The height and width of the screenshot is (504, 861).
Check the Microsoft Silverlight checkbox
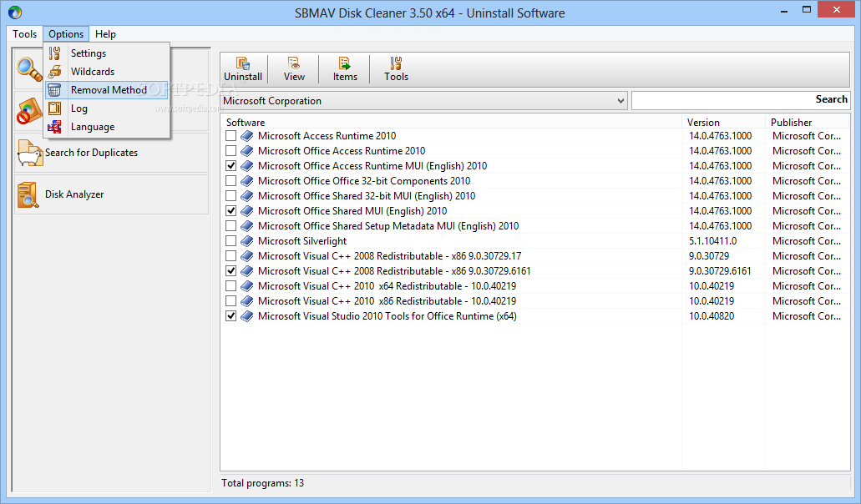coord(230,241)
